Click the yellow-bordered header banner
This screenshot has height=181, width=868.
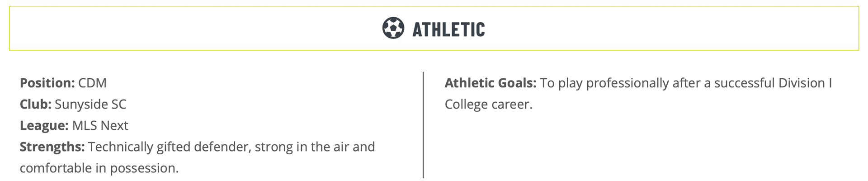[x=434, y=28]
